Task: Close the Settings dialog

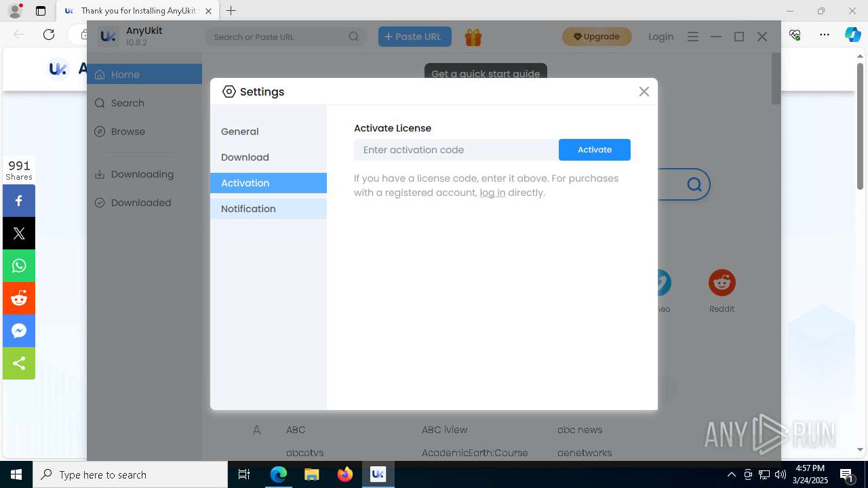Action: click(x=644, y=91)
